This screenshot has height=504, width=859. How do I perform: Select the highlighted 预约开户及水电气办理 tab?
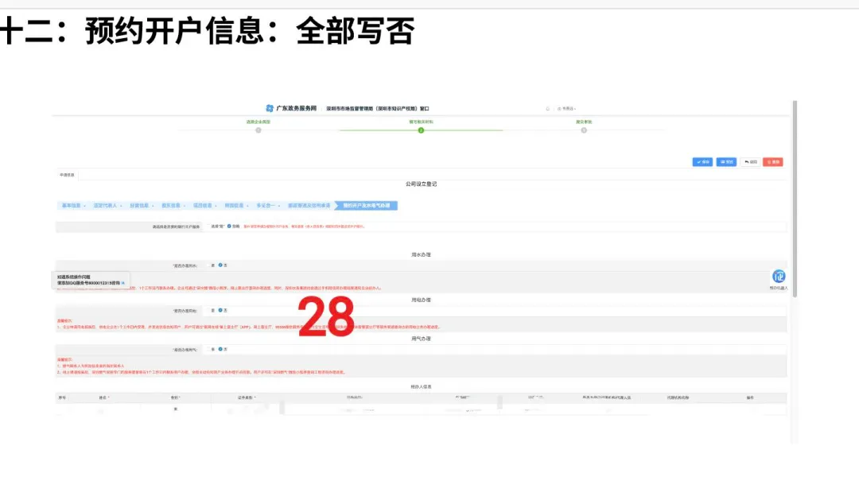pyautogui.click(x=367, y=205)
